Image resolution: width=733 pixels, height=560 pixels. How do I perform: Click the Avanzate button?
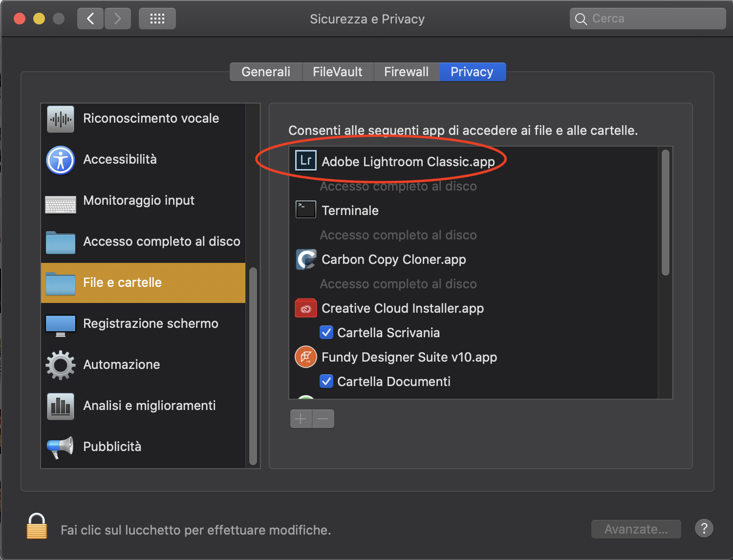coord(636,529)
